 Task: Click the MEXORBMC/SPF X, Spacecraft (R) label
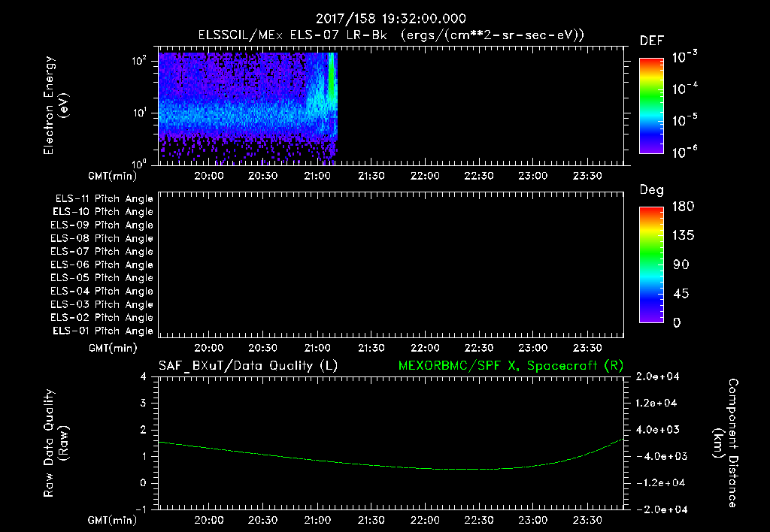[x=511, y=366]
